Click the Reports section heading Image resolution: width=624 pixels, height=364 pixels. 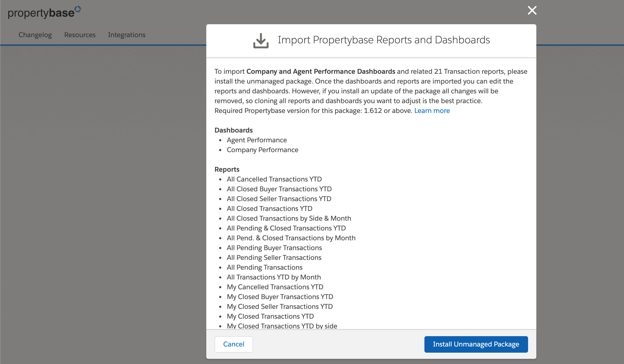click(x=226, y=169)
